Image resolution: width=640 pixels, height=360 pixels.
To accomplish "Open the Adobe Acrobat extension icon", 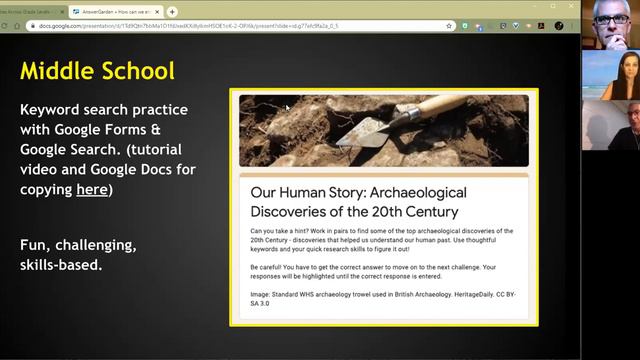I will point(541,26).
